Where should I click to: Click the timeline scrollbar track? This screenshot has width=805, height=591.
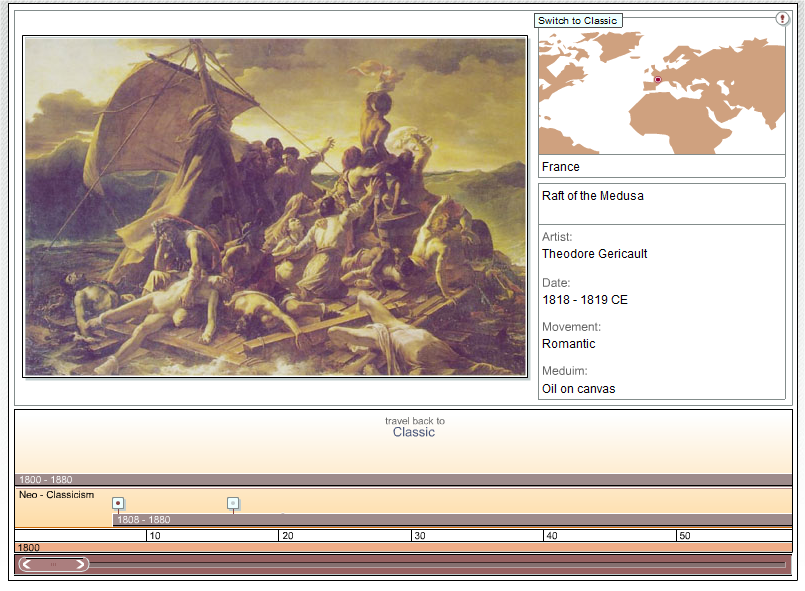coord(436,564)
